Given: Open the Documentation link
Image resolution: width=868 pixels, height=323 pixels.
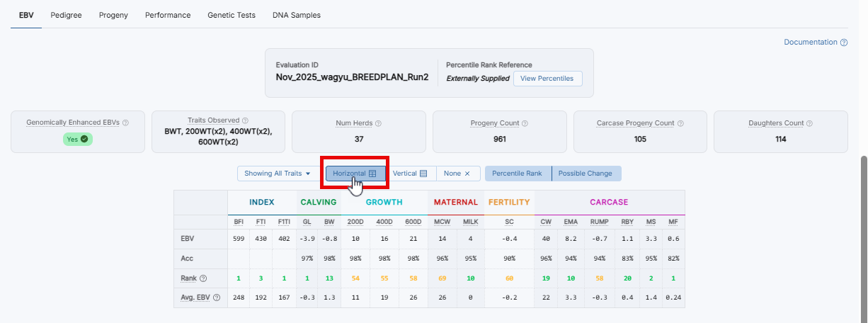Looking at the screenshot, I should [x=810, y=42].
